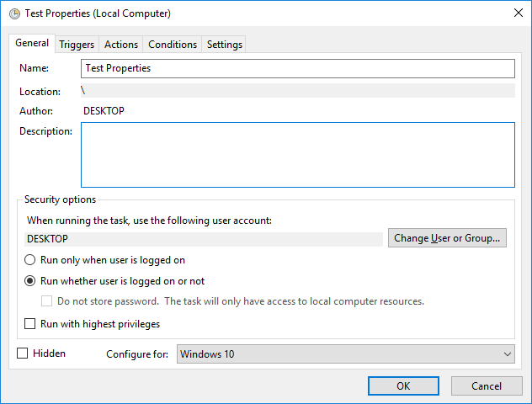Select the Conditions tab

tap(172, 45)
